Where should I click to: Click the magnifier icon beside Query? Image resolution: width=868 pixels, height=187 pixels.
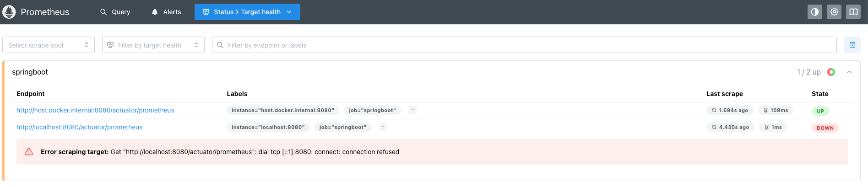point(103,12)
